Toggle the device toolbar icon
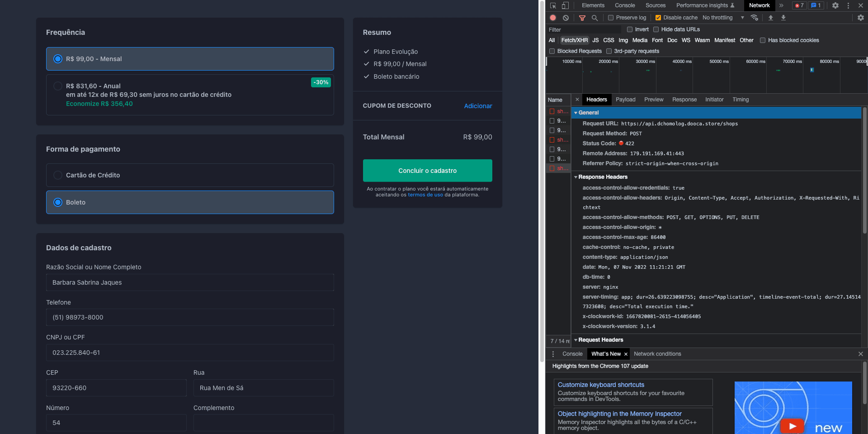868x434 pixels. tap(565, 5)
